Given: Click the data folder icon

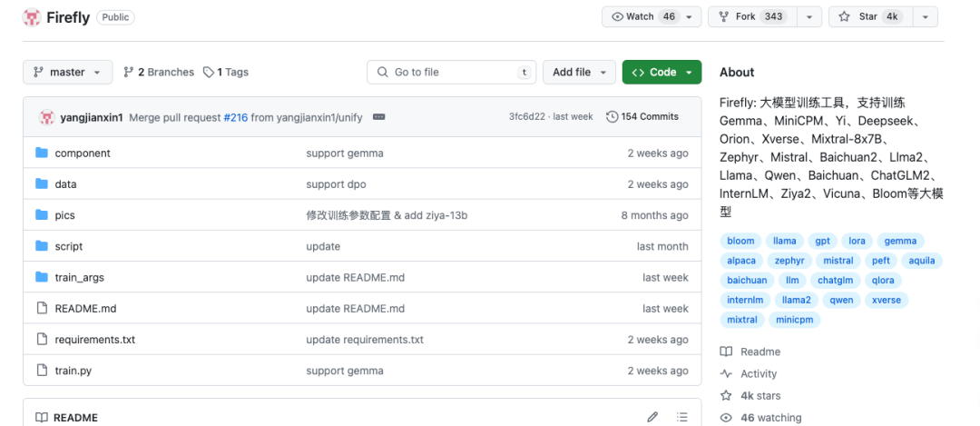Looking at the screenshot, I should (x=42, y=183).
